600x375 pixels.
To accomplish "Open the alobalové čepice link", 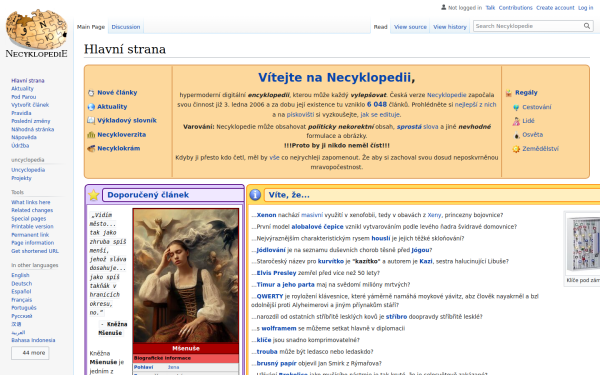I will coord(318,227).
